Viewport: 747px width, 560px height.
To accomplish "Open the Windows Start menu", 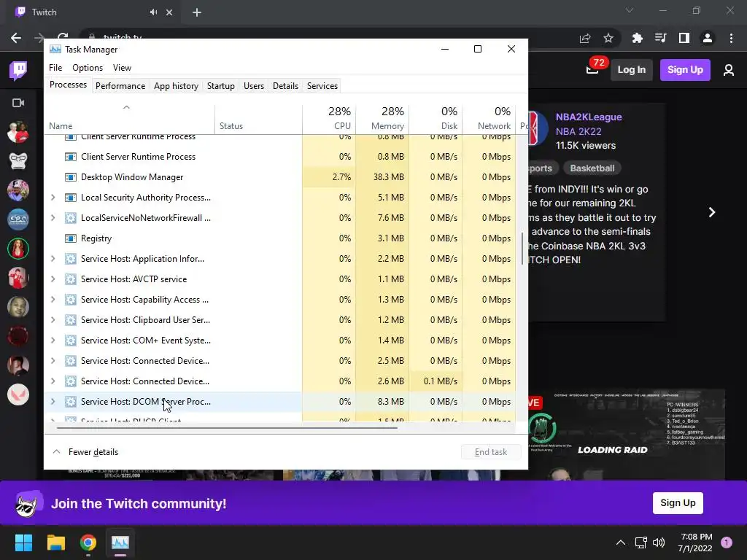I will click(23, 542).
